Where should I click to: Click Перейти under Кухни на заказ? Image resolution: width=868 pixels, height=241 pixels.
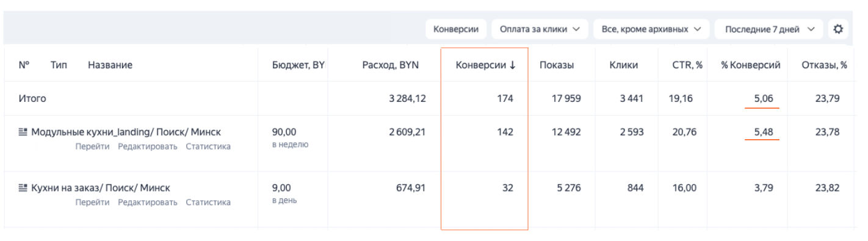pyautogui.click(x=93, y=203)
